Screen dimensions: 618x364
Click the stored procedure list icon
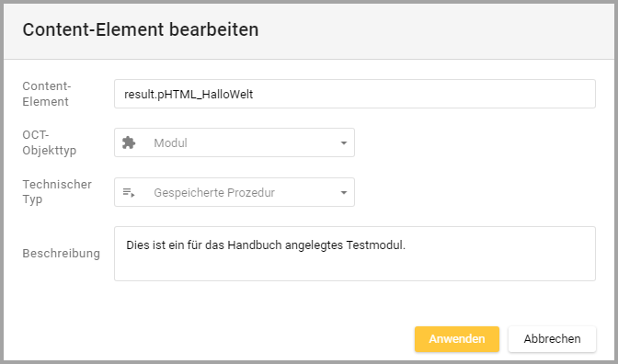point(129,193)
